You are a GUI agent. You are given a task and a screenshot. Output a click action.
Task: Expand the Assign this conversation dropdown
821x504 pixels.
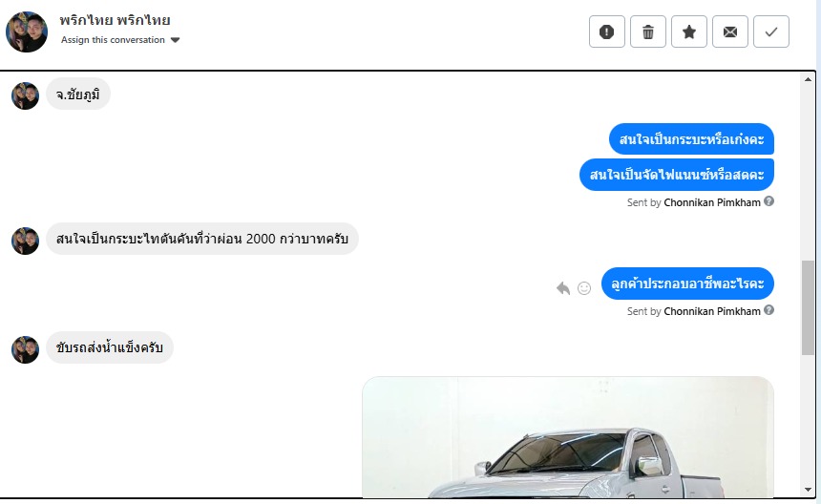[120, 40]
